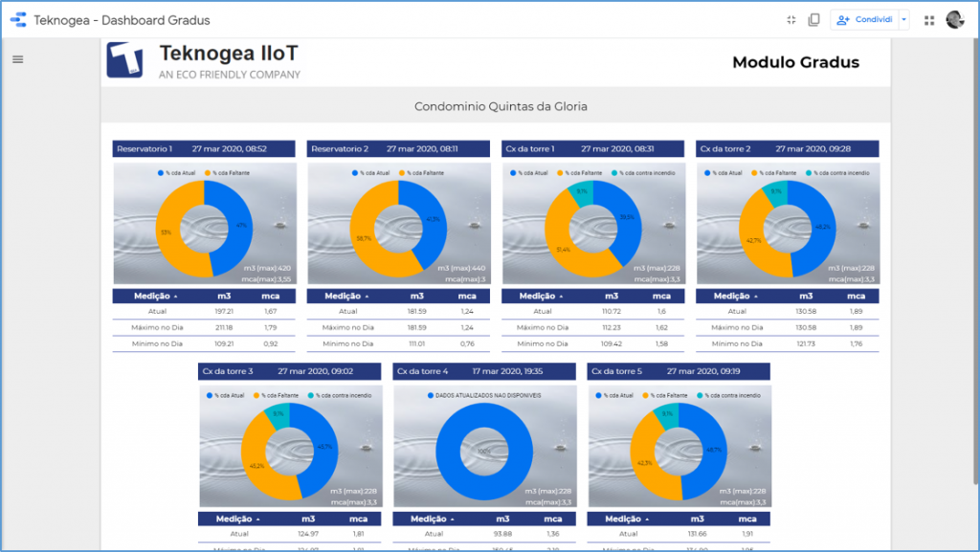Click the 'Cx da torre 1' card header
Viewport: 980px width, 552px height.
[x=592, y=148]
